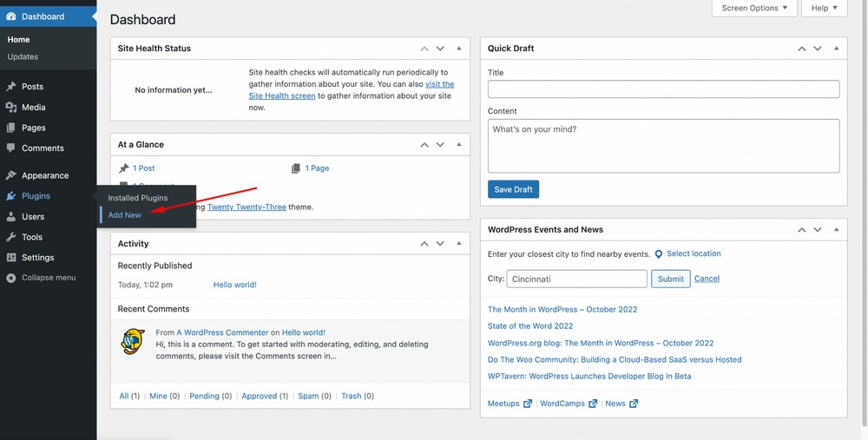Open Installed Plugins from the flyout menu
Image resolution: width=868 pixels, height=440 pixels.
pos(138,198)
